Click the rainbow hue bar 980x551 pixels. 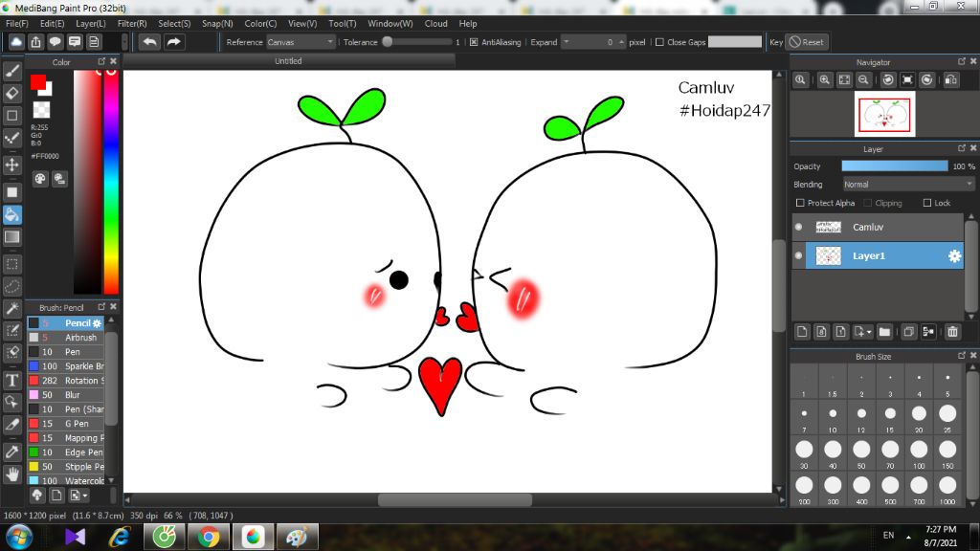[111, 181]
